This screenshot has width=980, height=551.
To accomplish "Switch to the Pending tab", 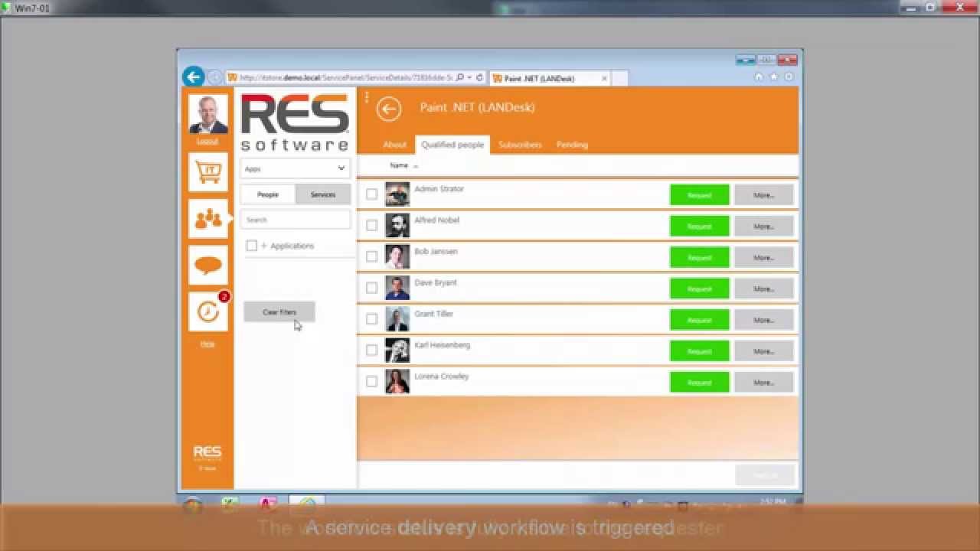I will (572, 145).
